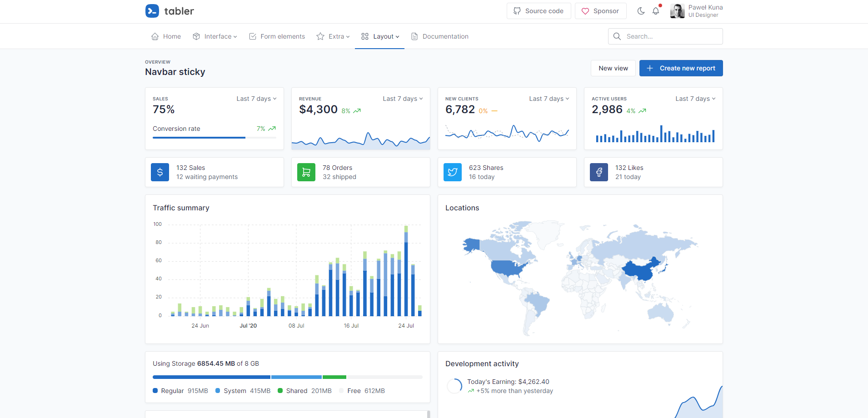Select the Layout nav item
The width and height of the screenshot is (868, 418).
click(x=380, y=36)
